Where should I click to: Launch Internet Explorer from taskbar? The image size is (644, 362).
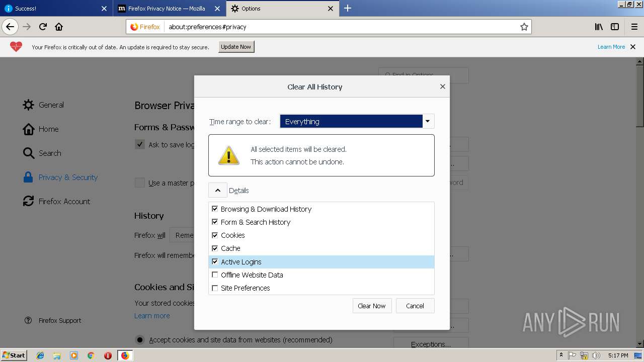coord(40,355)
